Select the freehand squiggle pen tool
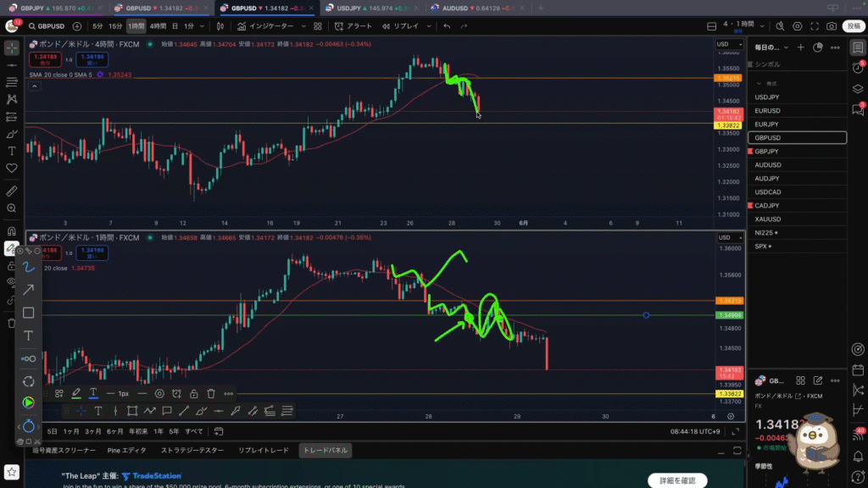Image resolution: width=868 pixels, height=488 pixels. pos(28,267)
